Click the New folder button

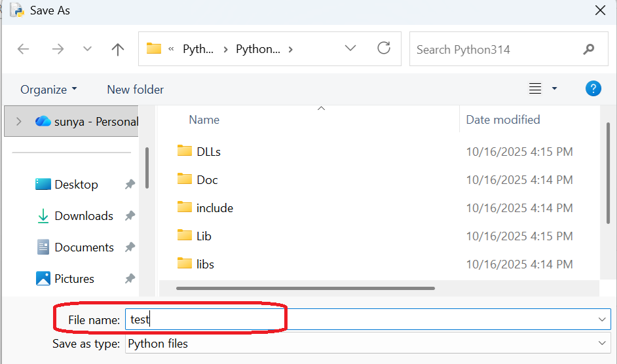coord(136,90)
